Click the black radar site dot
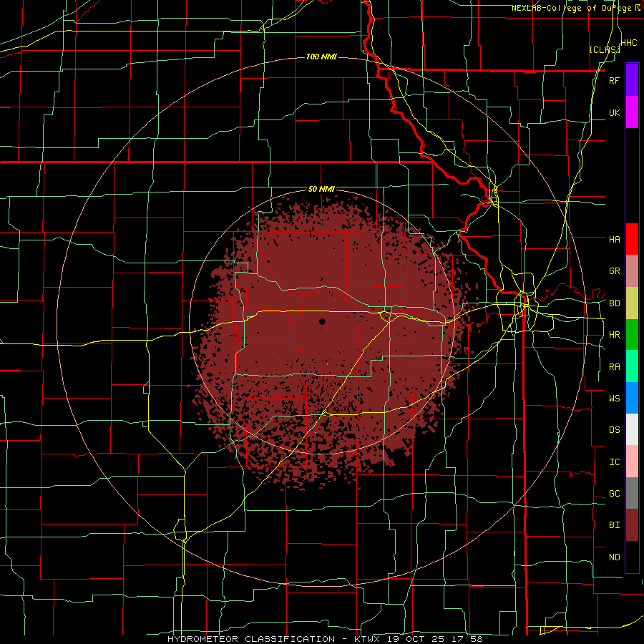Screen dimensions: 644x644 (322, 321)
